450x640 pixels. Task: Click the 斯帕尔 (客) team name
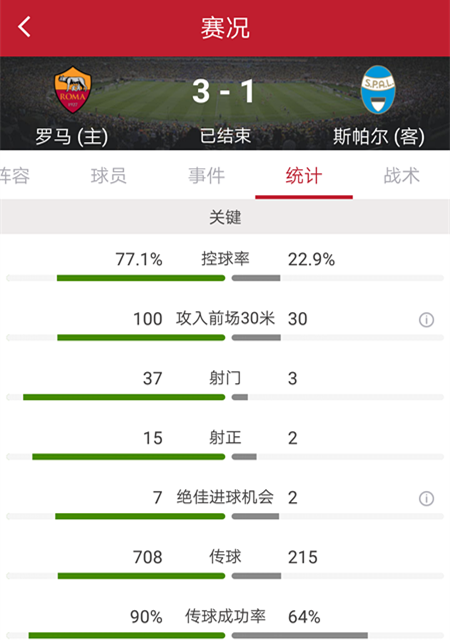pos(379,136)
